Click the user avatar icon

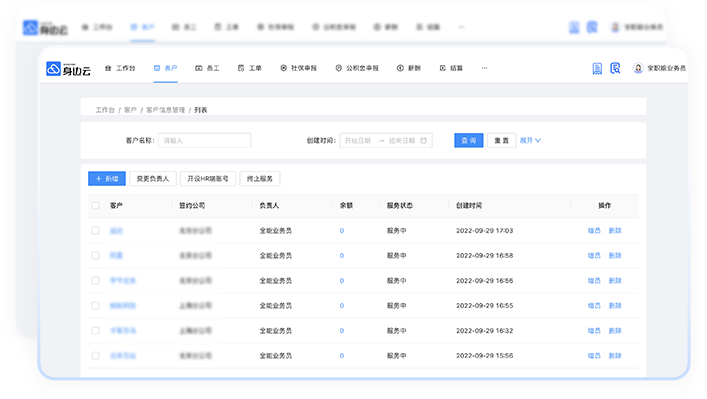point(638,68)
